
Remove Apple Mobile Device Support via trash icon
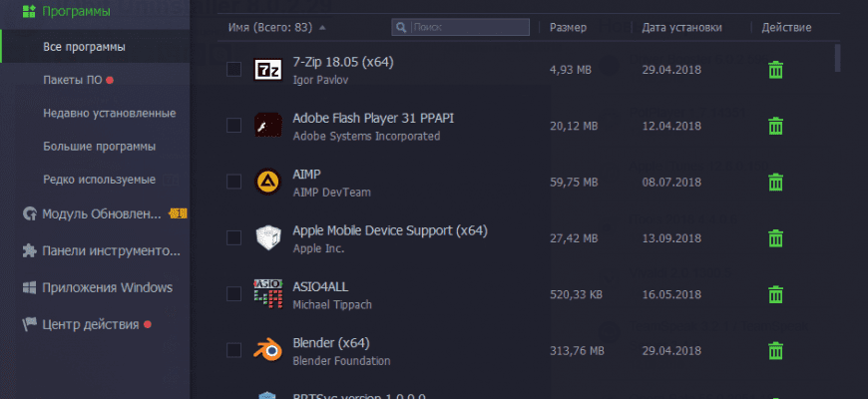775,238
